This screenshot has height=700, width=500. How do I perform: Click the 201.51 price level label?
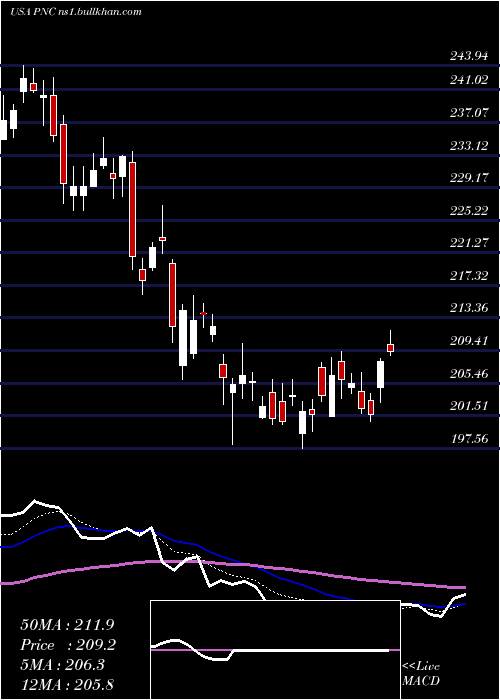click(x=468, y=406)
